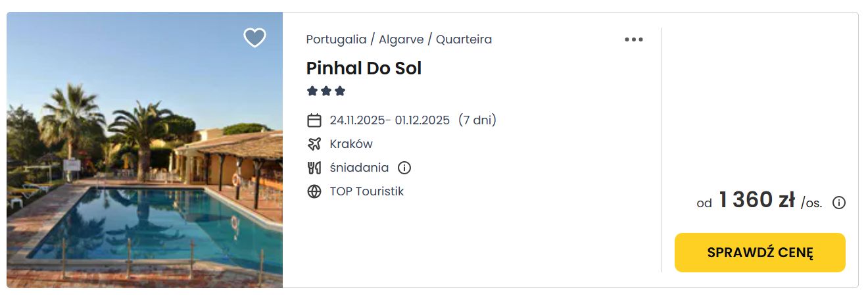
Task: Select the Portugalia / Algarve / Quarteira location text
Action: point(399,39)
